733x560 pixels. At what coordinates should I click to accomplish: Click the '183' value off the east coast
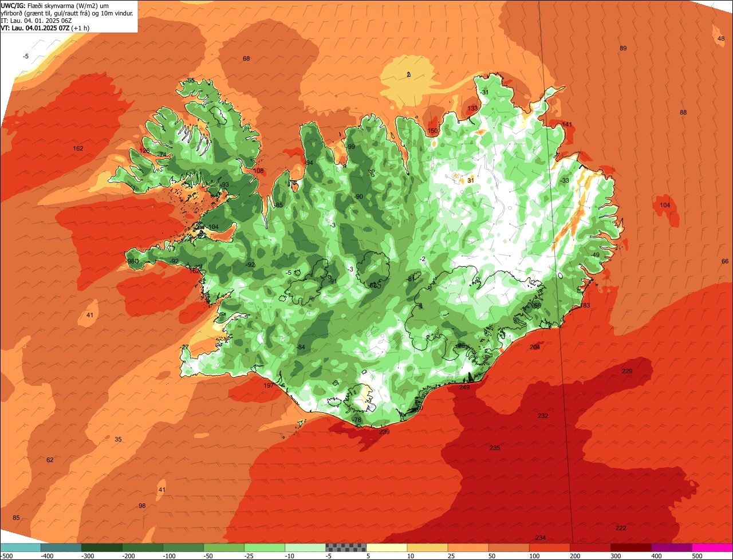[585, 306]
